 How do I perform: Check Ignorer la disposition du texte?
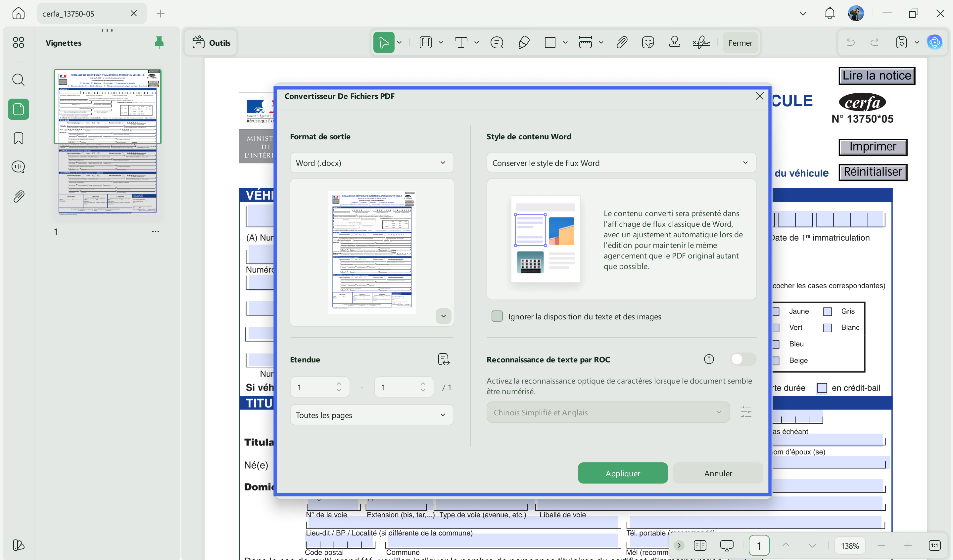pyautogui.click(x=497, y=316)
